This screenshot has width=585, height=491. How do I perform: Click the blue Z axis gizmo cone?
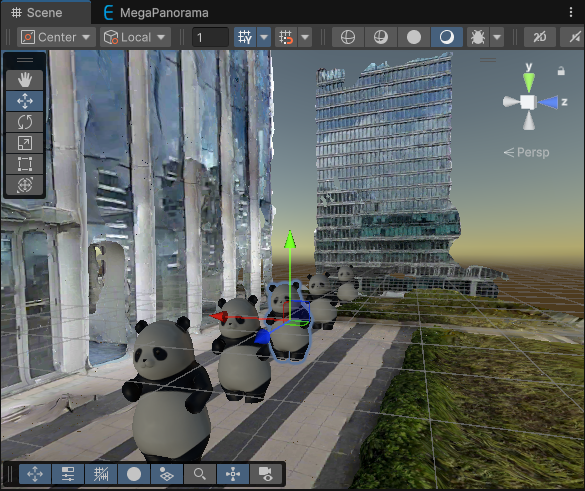pyautogui.click(x=548, y=102)
